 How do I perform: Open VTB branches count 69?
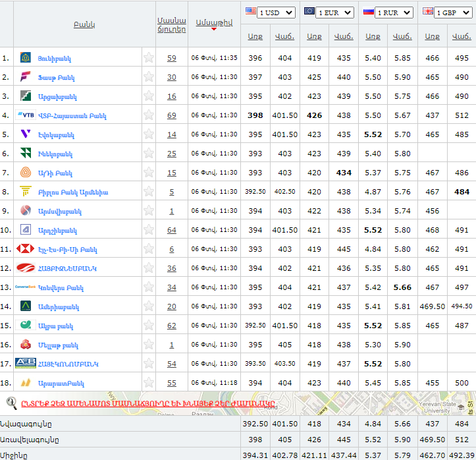tap(172, 115)
